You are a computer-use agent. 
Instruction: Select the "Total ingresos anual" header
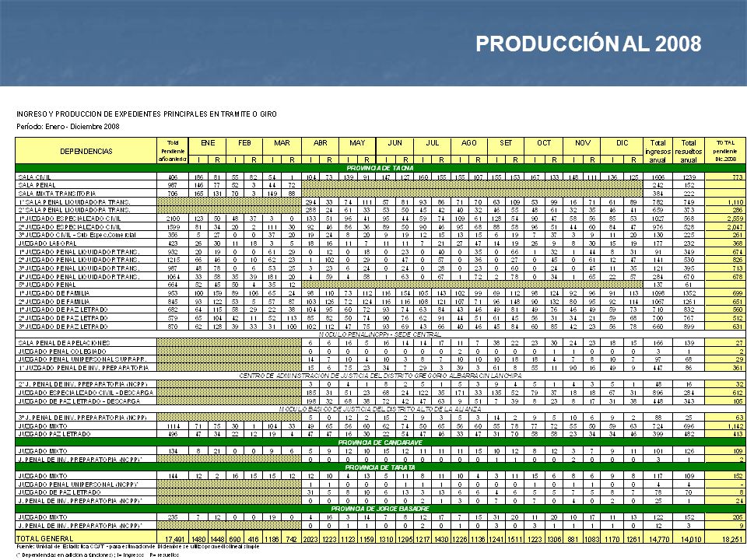coord(658,151)
